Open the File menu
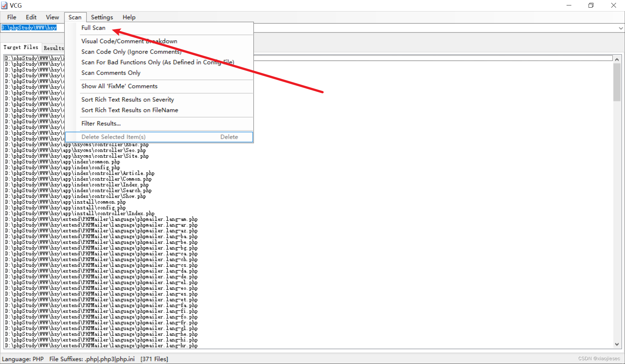Image resolution: width=625 pixels, height=364 pixels. tap(11, 17)
